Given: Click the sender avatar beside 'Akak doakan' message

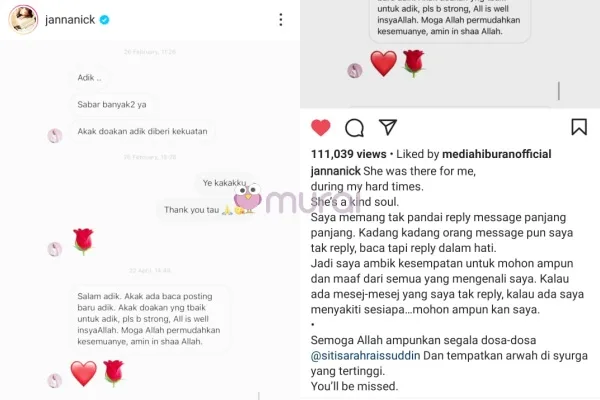Looking at the screenshot, I should click(x=55, y=136).
